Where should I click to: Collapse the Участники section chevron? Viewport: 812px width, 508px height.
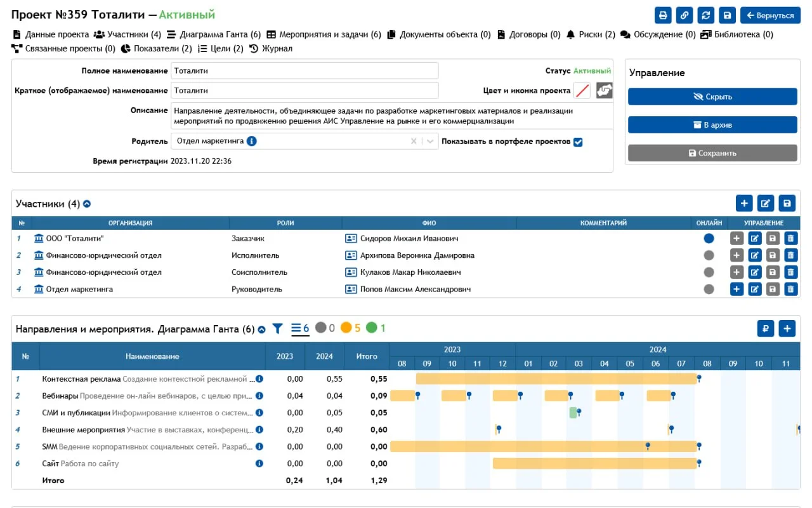pyautogui.click(x=87, y=204)
